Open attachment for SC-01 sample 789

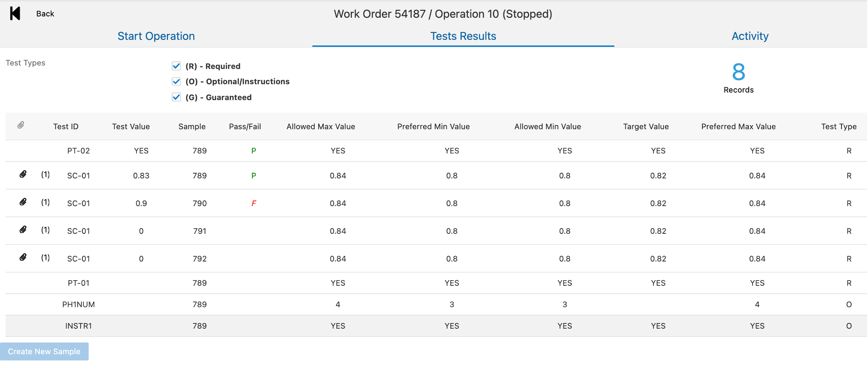(23, 175)
